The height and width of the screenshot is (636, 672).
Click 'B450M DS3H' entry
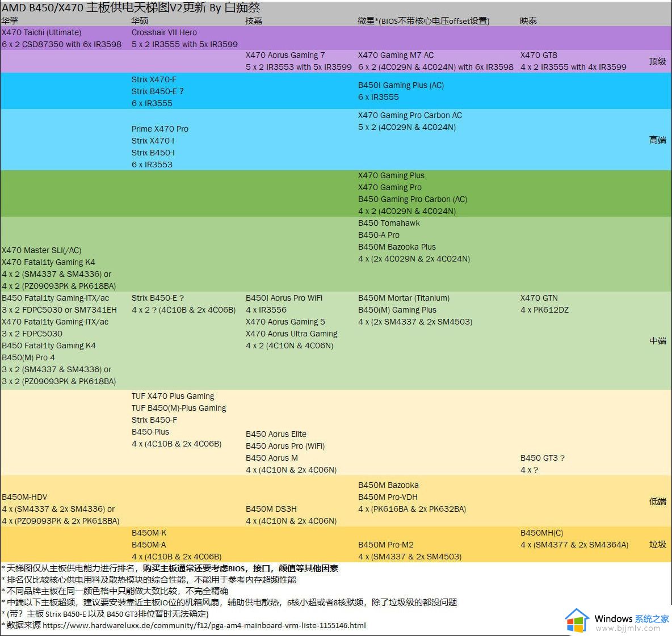(271, 509)
